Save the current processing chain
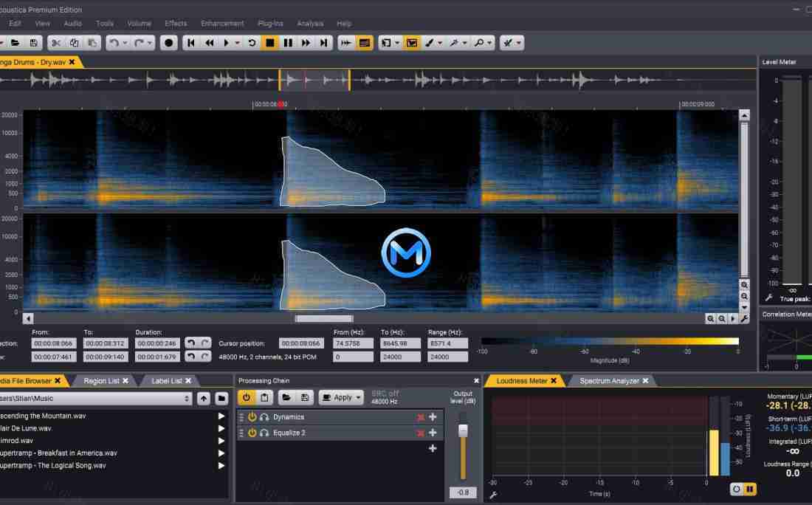This screenshot has width=812, height=505. click(x=304, y=397)
